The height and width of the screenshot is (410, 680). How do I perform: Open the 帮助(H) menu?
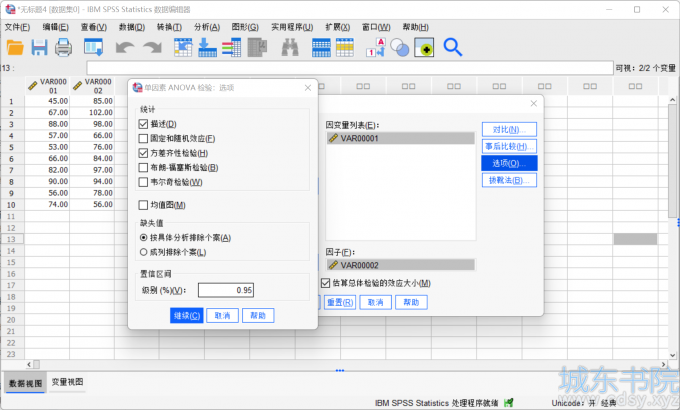415,27
